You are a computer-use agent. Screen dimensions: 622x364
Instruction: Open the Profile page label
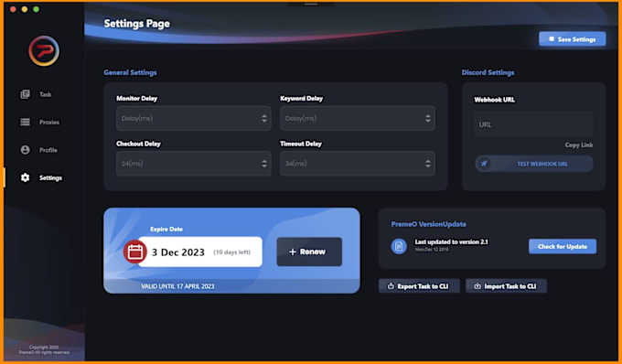pyautogui.click(x=48, y=150)
